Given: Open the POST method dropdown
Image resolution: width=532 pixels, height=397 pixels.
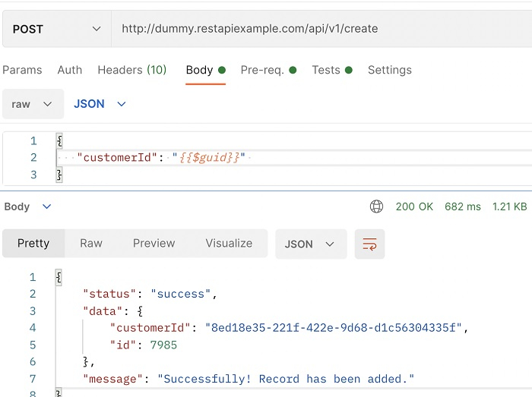Looking at the screenshot, I should point(57,29).
